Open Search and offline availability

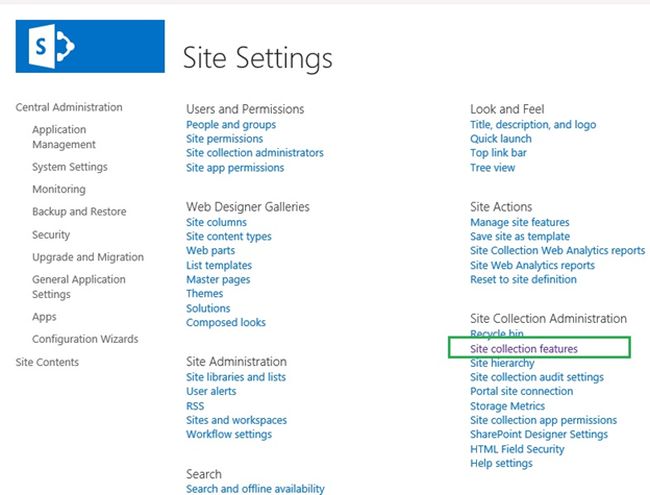(255, 488)
